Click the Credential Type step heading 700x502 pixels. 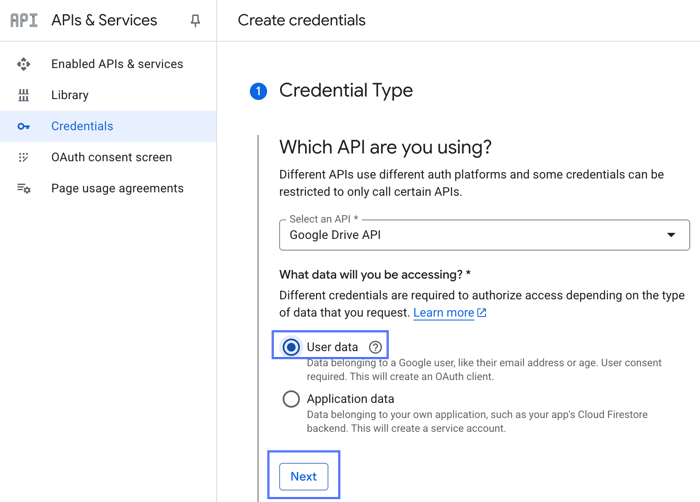[x=346, y=91]
